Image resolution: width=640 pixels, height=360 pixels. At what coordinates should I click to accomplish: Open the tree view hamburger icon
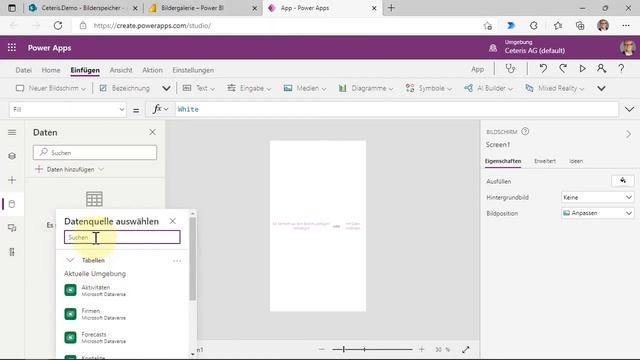[x=12, y=132]
